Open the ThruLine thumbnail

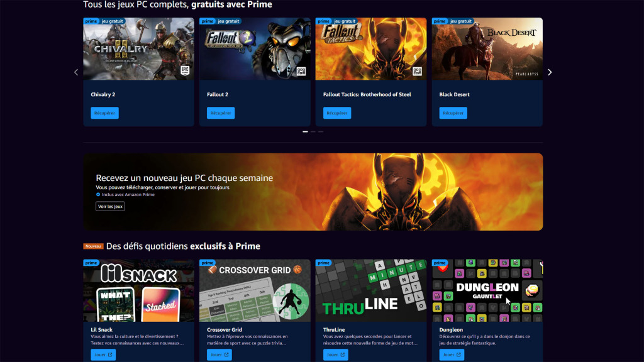click(x=371, y=290)
